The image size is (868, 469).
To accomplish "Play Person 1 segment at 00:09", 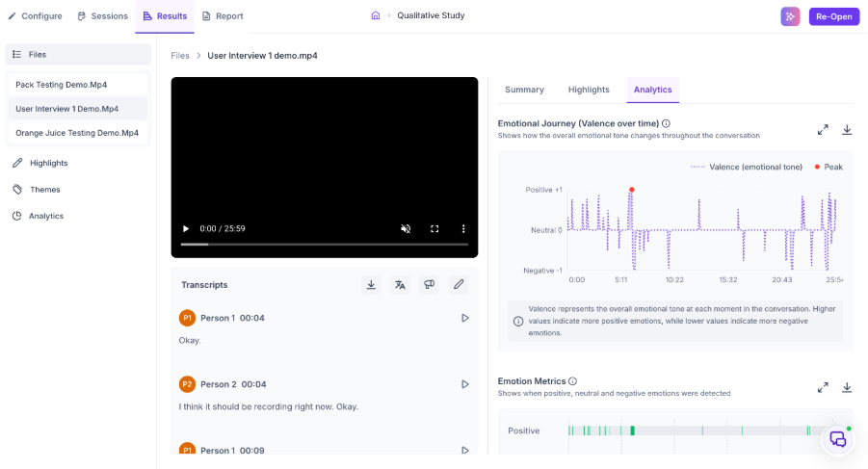I will click(465, 450).
